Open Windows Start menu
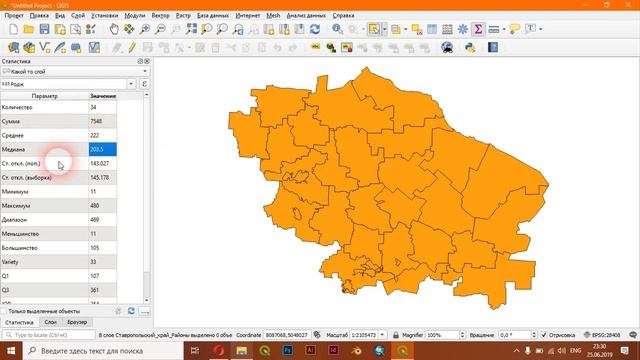The image size is (640, 360). point(11,351)
